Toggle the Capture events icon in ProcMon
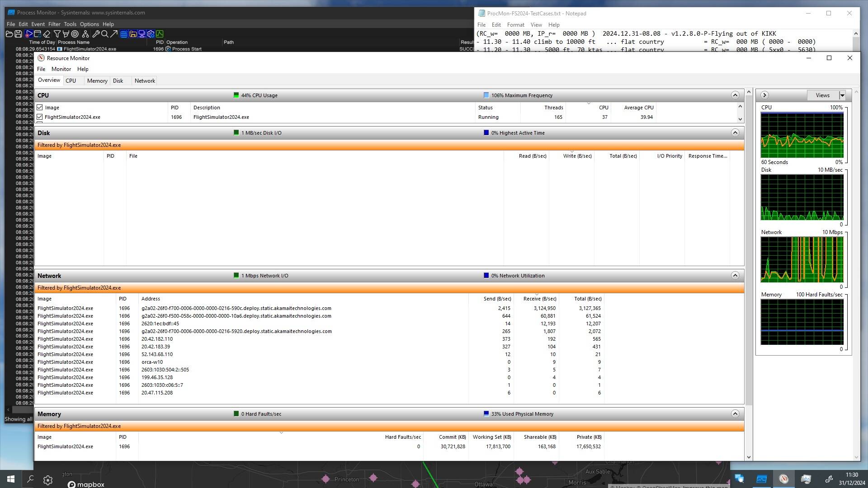 [x=28, y=34]
